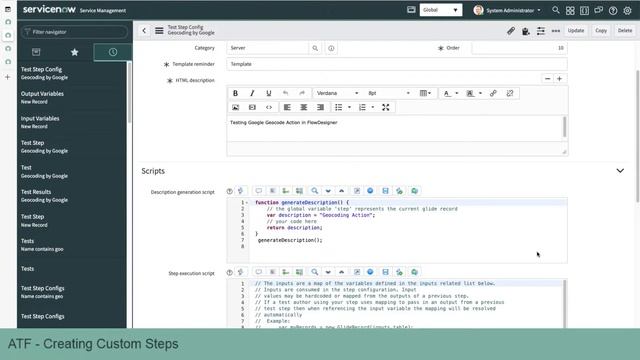Viewport: 640px width, 360px height.
Task: Open the help question mark icon in header
Action: [x=613, y=11]
